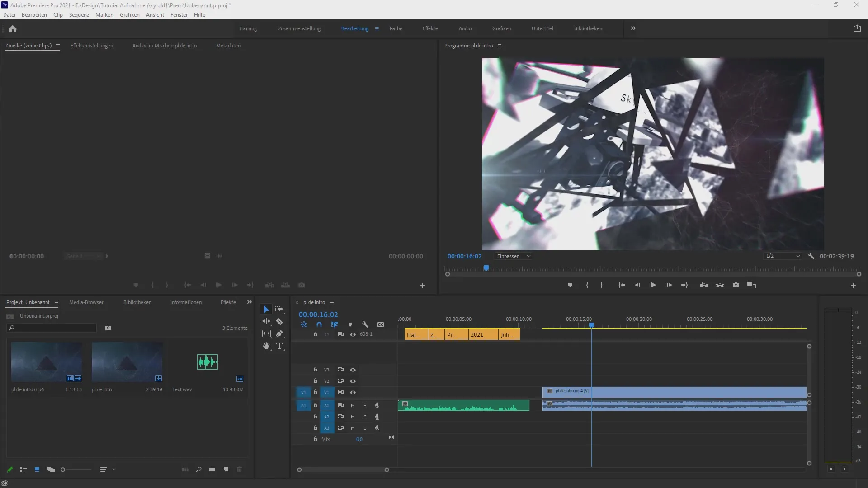Open the Datei menu
This screenshot has width=868, height=488.
coord(9,15)
